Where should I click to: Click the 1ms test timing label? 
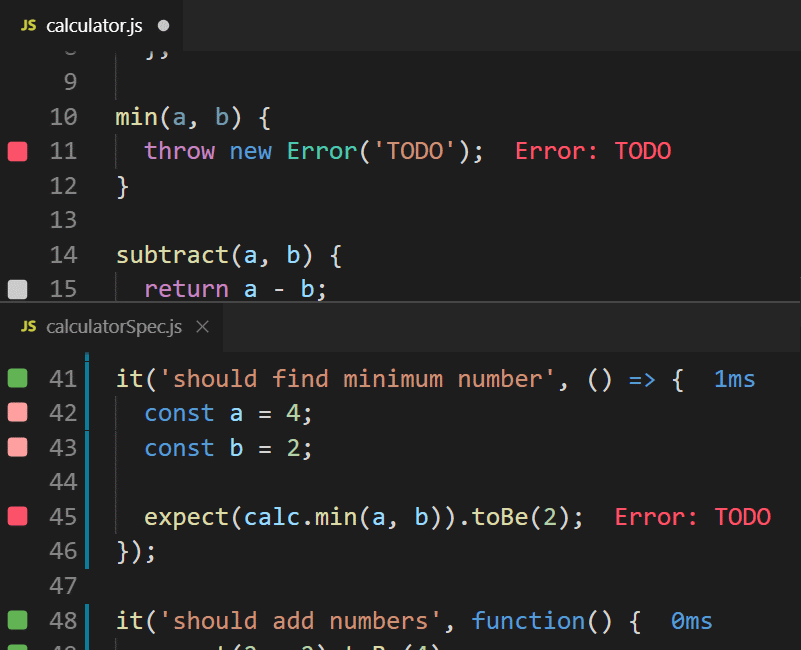tap(736, 378)
